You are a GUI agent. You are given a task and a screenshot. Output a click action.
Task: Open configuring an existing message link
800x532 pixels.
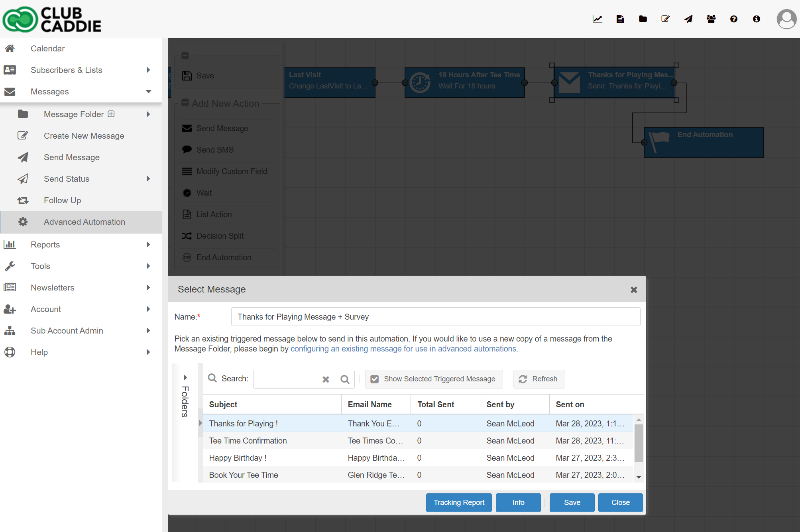point(404,349)
